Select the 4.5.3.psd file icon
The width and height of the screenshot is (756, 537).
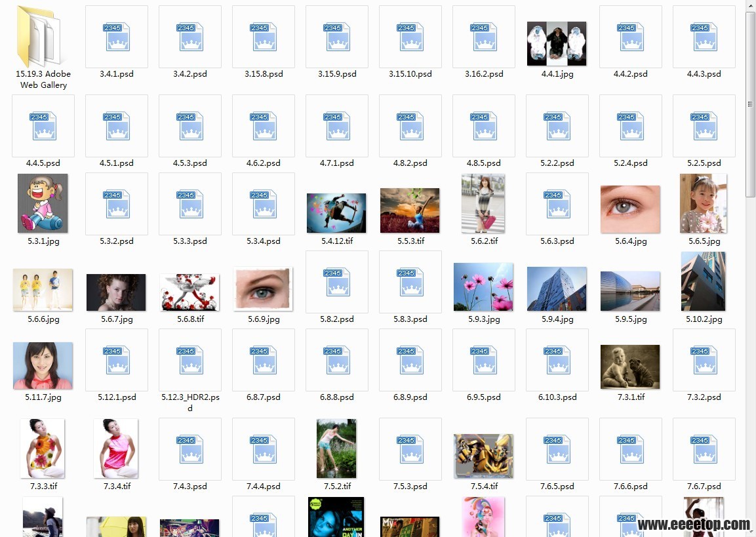pyautogui.click(x=190, y=126)
